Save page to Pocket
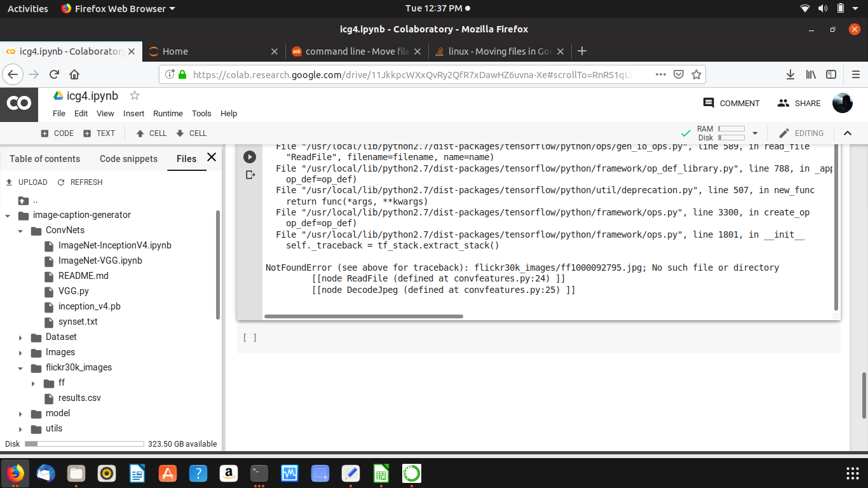Viewport: 868px width, 488px height. tap(678, 74)
